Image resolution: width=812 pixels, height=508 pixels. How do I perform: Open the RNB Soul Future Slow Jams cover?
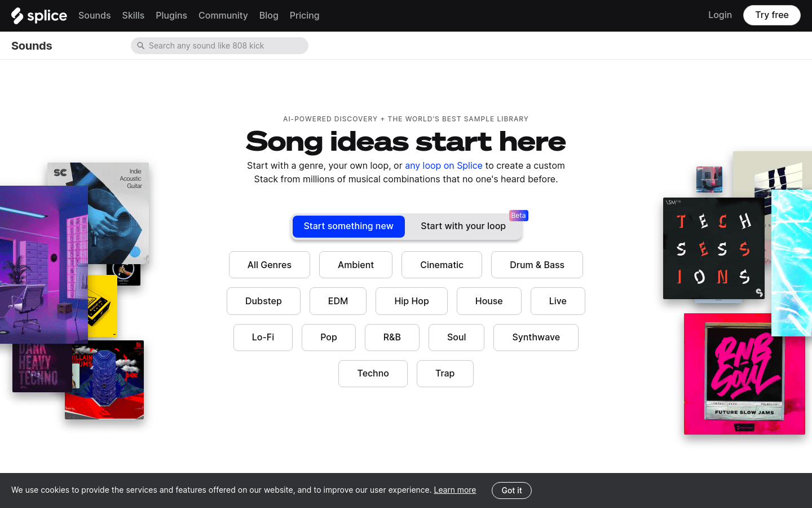click(x=744, y=374)
